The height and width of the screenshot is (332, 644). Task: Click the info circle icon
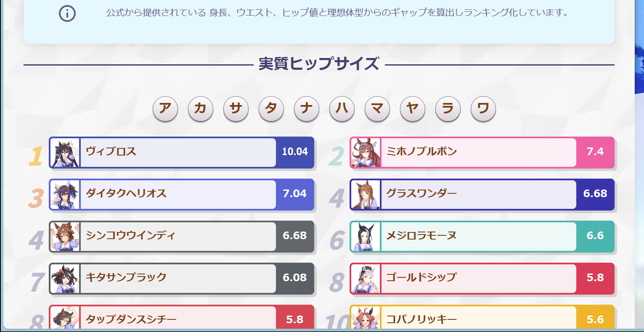pyautogui.click(x=67, y=13)
